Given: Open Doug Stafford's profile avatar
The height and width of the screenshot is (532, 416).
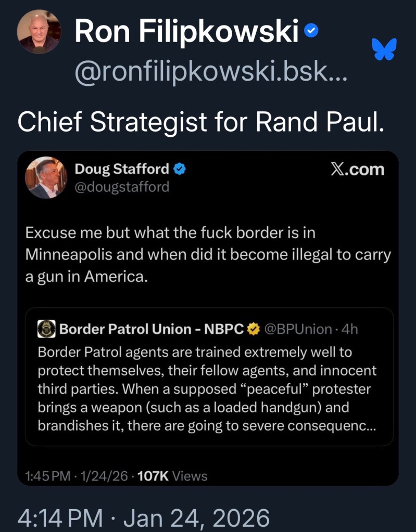Looking at the screenshot, I should pos(46,177).
